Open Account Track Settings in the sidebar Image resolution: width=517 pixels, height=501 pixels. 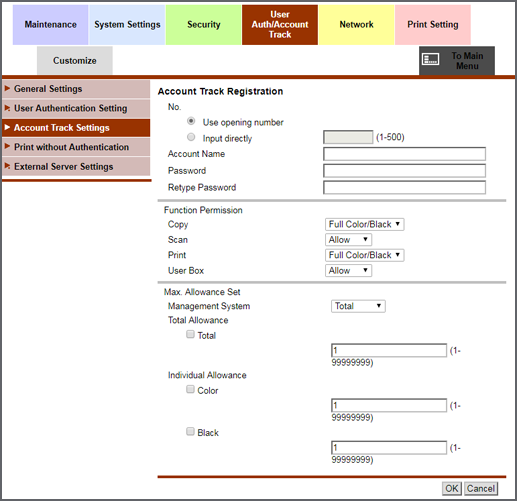point(76,128)
